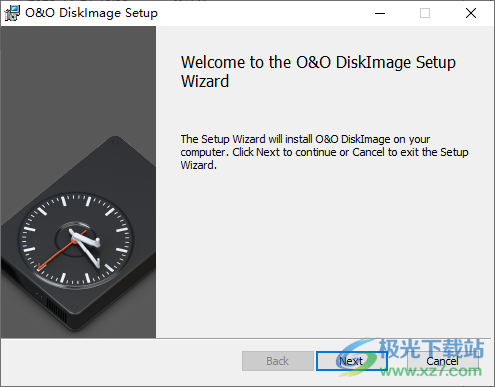495x387 pixels.
Task: Click the 'O&O DiskImage Setup' title bar text
Action: [91, 13]
